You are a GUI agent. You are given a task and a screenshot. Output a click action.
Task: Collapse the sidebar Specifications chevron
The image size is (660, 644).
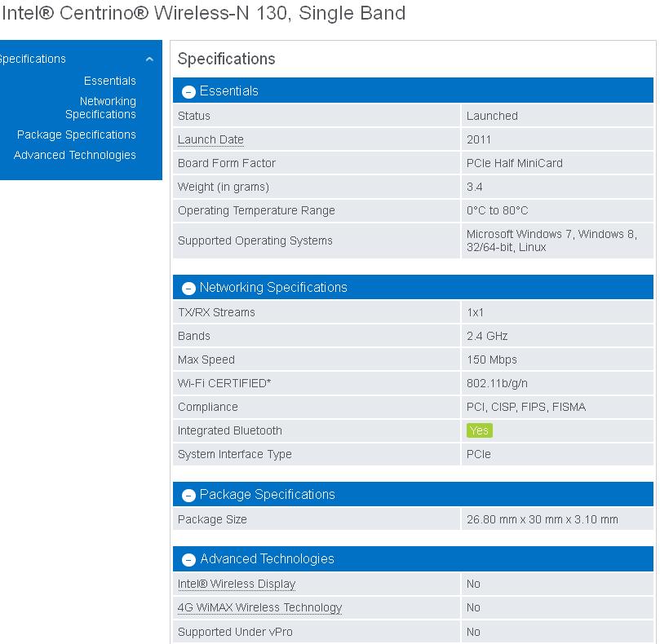pos(149,60)
